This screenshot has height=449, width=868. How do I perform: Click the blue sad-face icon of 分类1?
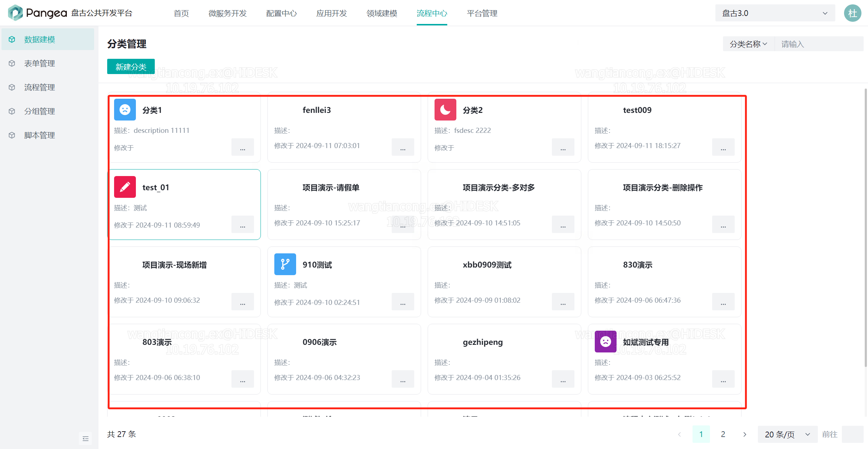125,110
